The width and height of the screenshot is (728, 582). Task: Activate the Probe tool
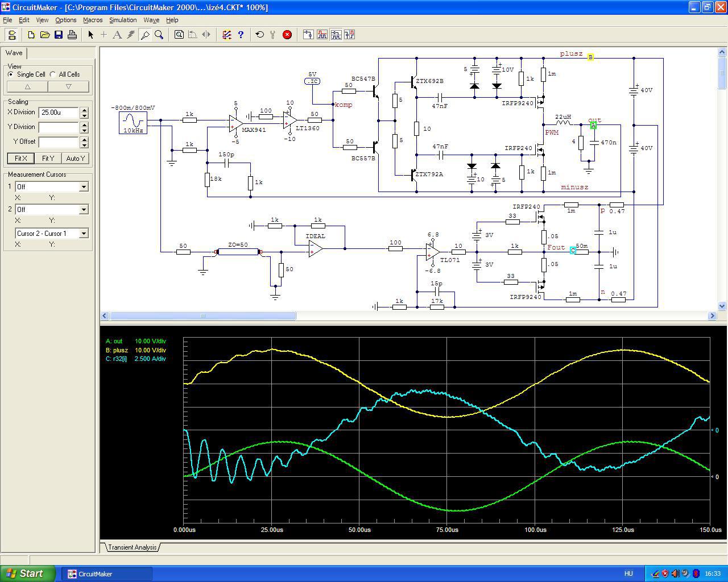pyautogui.click(x=145, y=35)
